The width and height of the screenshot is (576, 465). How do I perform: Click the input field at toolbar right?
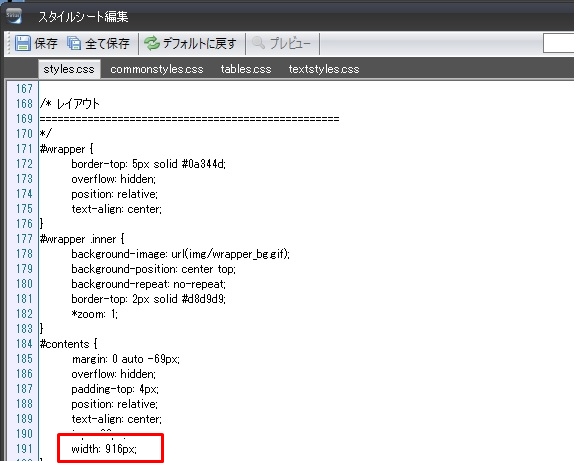tap(559, 43)
